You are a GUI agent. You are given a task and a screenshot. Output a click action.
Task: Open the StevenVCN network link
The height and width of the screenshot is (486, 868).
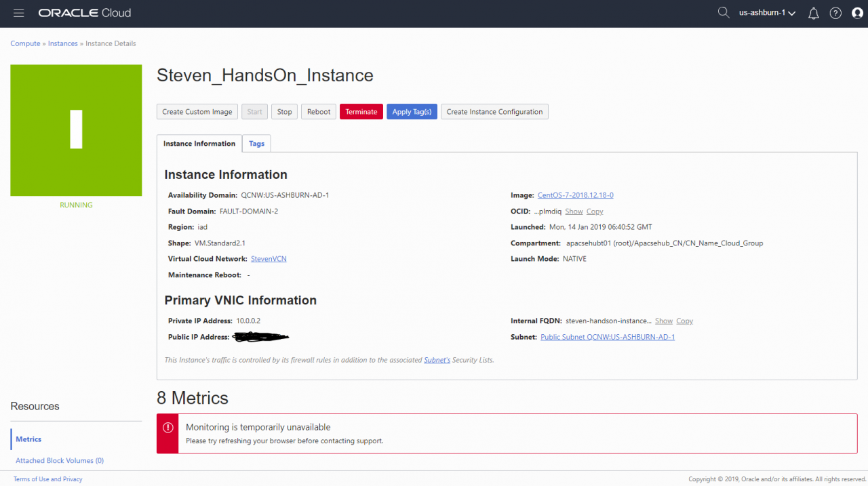tap(269, 259)
